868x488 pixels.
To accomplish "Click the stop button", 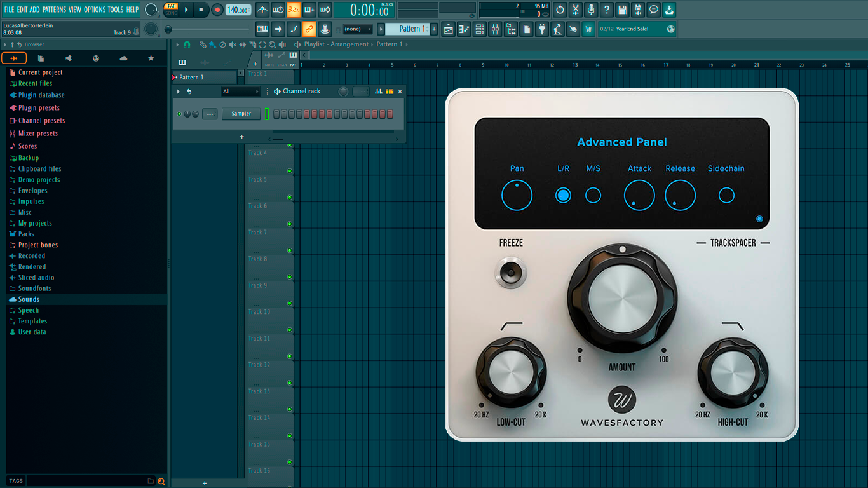I will [201, 10].
